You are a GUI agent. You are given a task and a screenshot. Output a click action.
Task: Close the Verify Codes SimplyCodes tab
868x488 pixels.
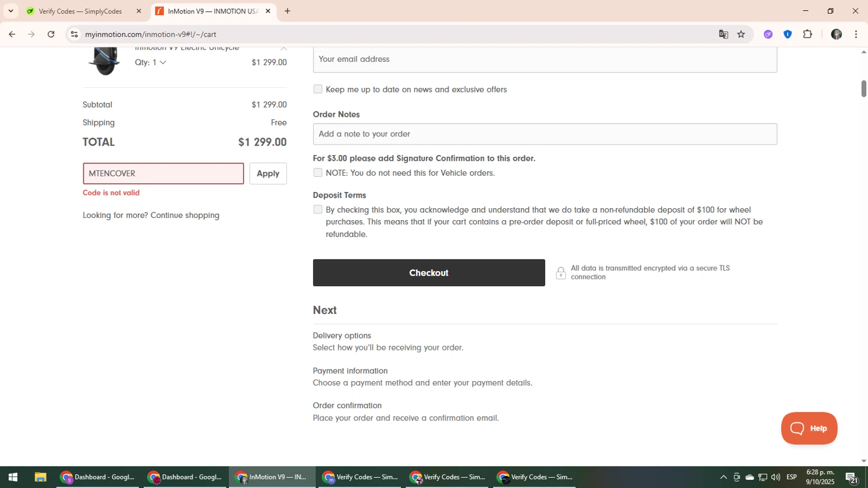pyautogui.click(x=138, y=11)
